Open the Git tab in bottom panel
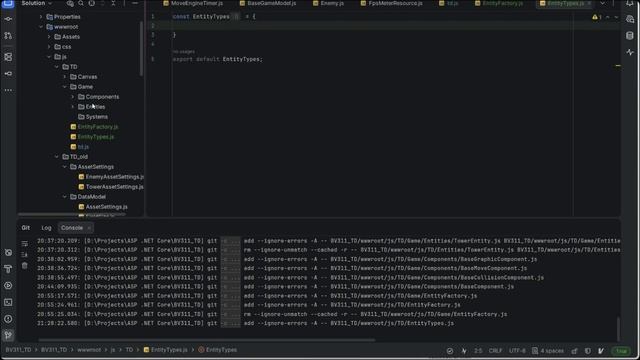 tap(26, 228)
